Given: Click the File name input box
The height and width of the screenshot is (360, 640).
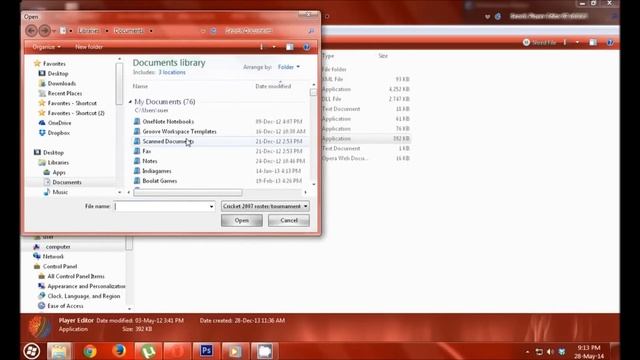Looking at the screenshot, I should click(x=161, y=207).
